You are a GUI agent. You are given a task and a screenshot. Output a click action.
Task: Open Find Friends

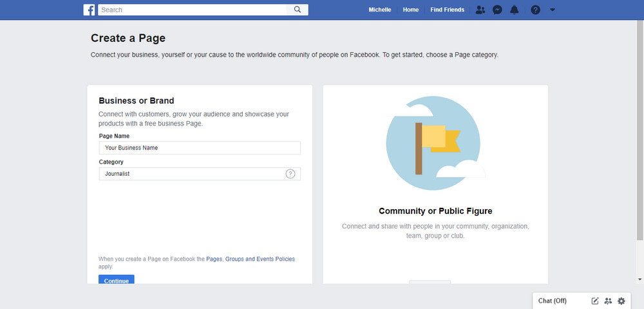pos(448,10)
